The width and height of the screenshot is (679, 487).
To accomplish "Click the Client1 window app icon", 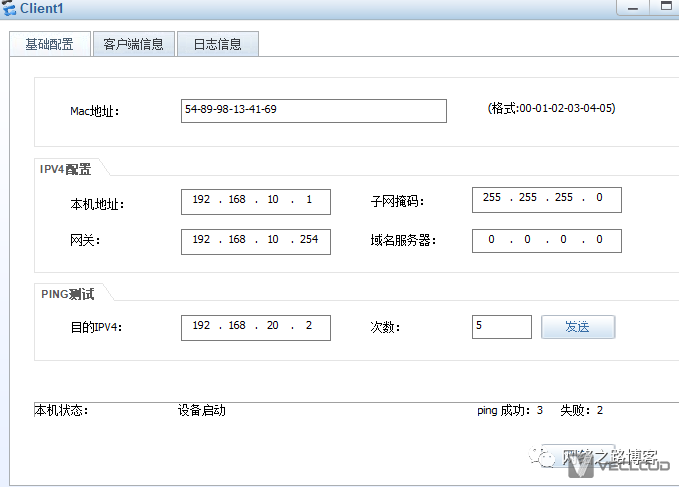I will tap(9, 8).
